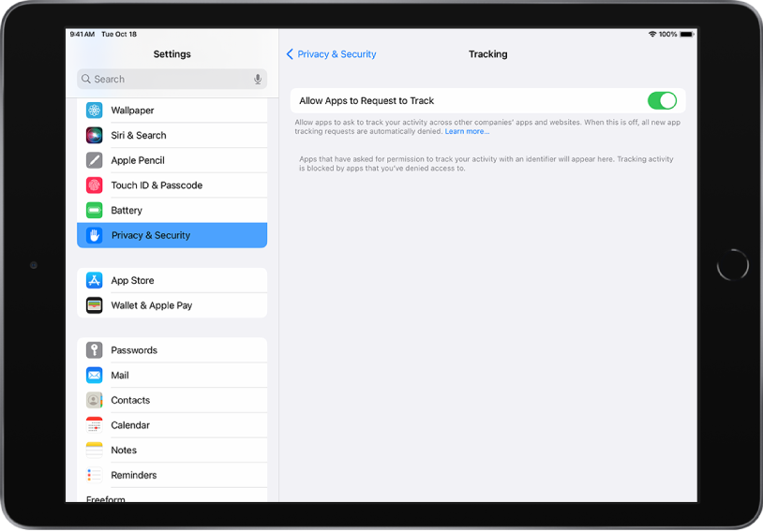Tap the App Store label text
This screenshot has height=532, width=763.
tap(132, 280)
